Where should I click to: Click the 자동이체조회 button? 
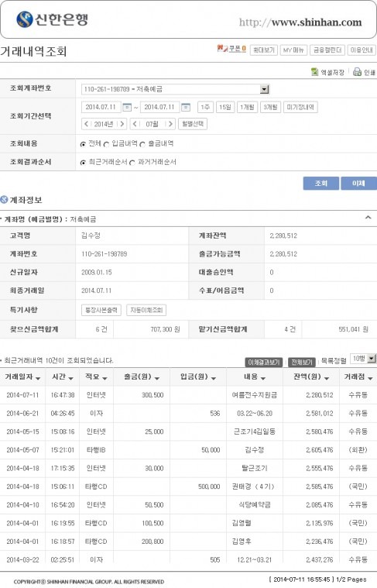(146, 310)
